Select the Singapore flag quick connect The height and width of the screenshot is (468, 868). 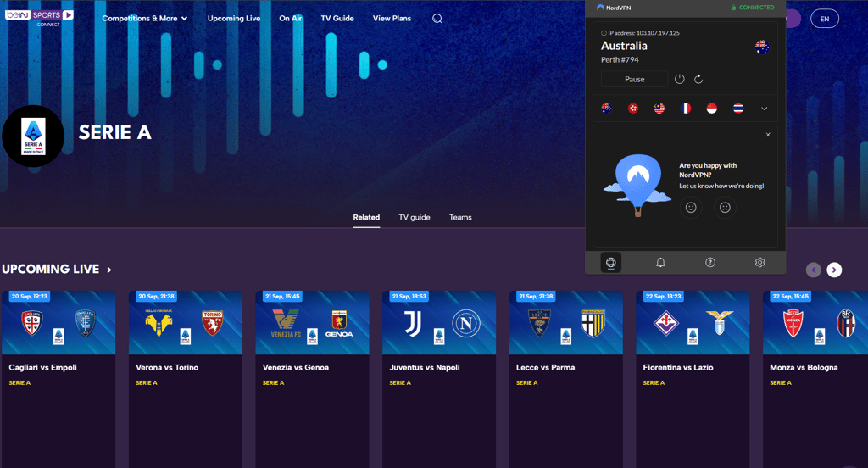[x=712, y=109]
